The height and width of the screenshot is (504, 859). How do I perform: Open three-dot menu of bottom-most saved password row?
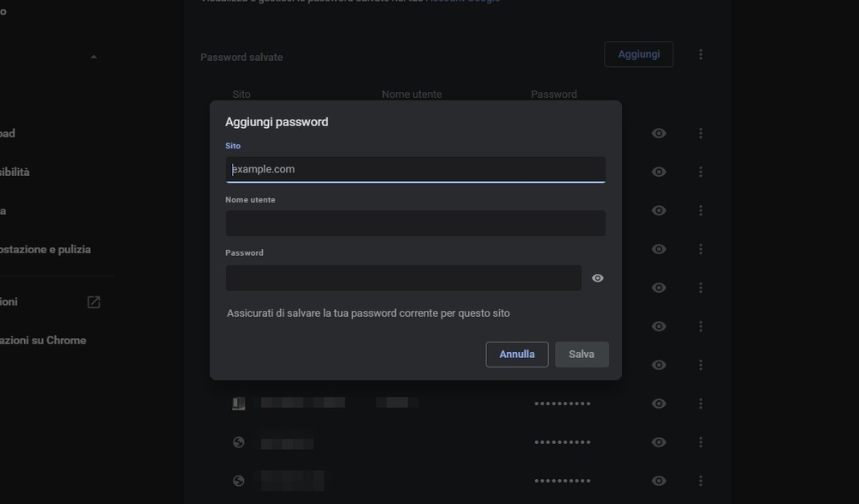pos(701,481)
